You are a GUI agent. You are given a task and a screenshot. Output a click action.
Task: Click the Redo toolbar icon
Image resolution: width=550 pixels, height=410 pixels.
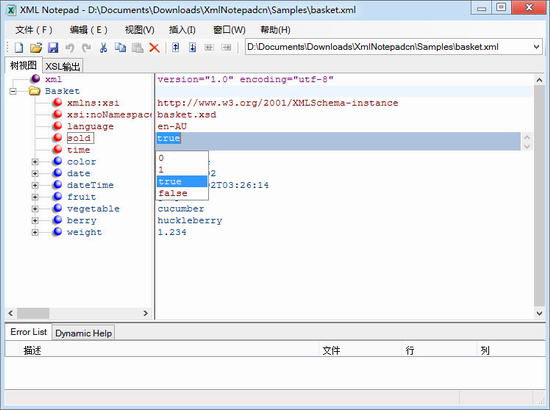[x=86, y=47]
